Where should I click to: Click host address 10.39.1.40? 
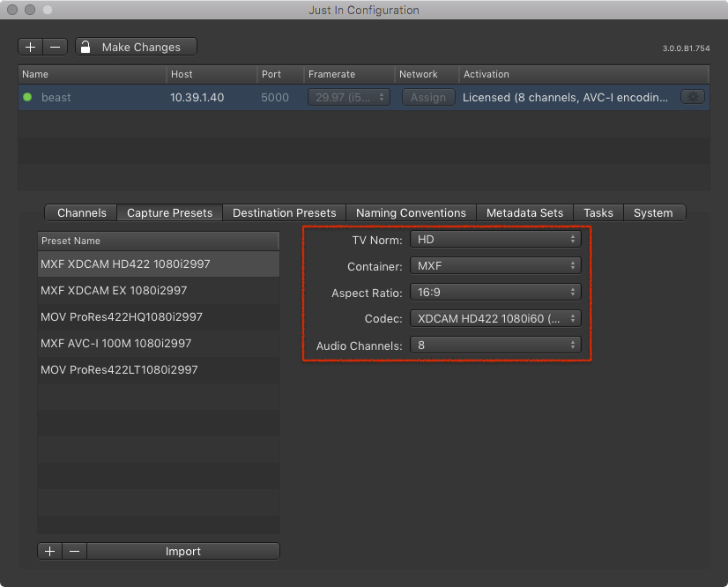197,98
